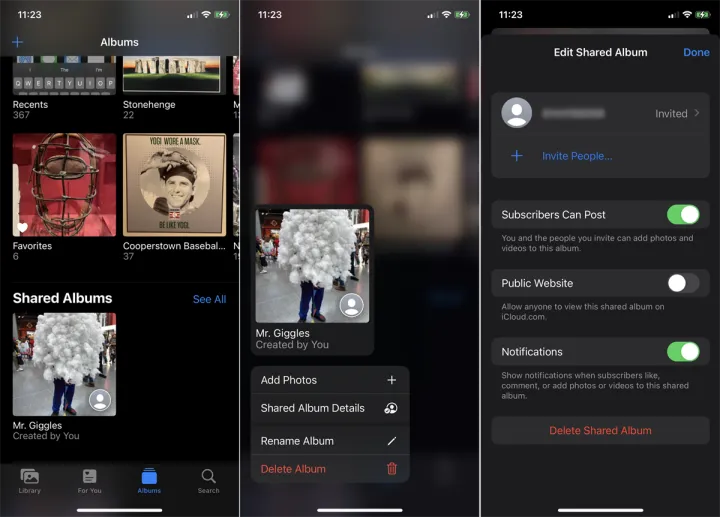Image resolution: width=720 pixels, height=517 pixels.
Task: Disable the Notifications switch
Action: click(x=683, y=351)
